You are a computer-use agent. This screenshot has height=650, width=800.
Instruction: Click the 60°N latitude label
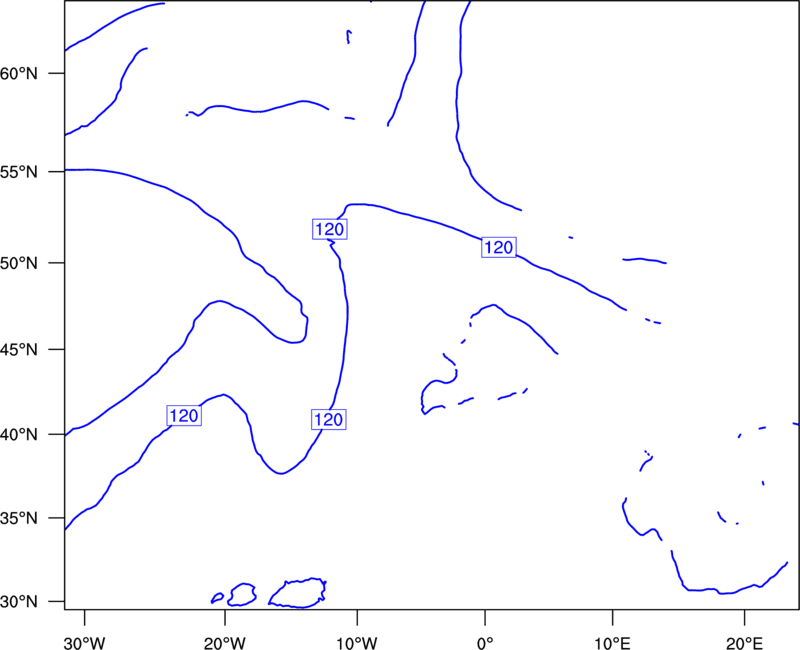pos(18,74)
